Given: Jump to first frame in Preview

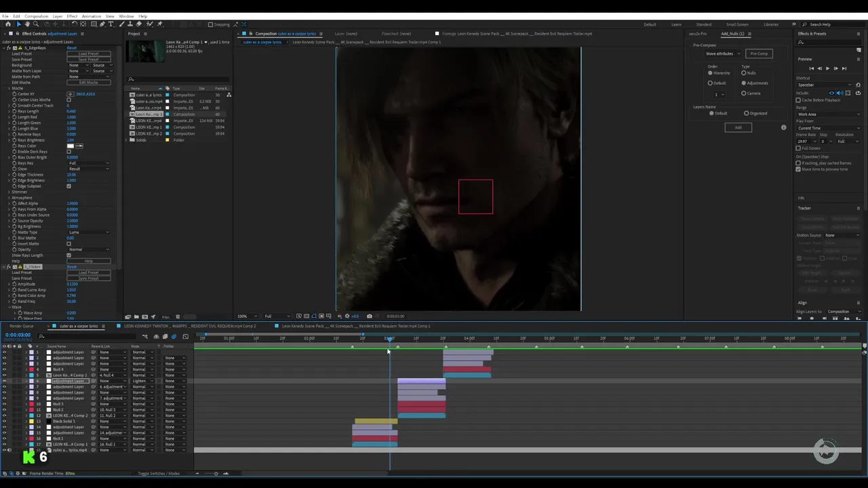Looking at the screenshot, I should click(x=812, y=68).
